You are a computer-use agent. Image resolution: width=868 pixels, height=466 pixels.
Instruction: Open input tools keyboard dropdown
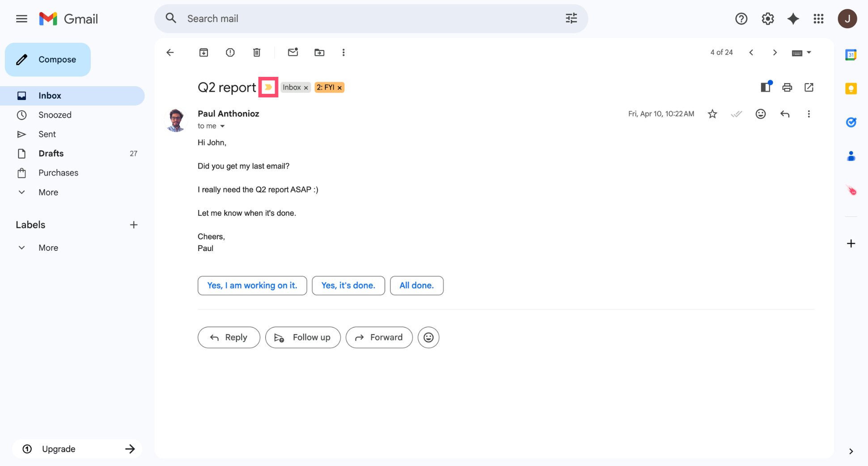pos(801,53)
